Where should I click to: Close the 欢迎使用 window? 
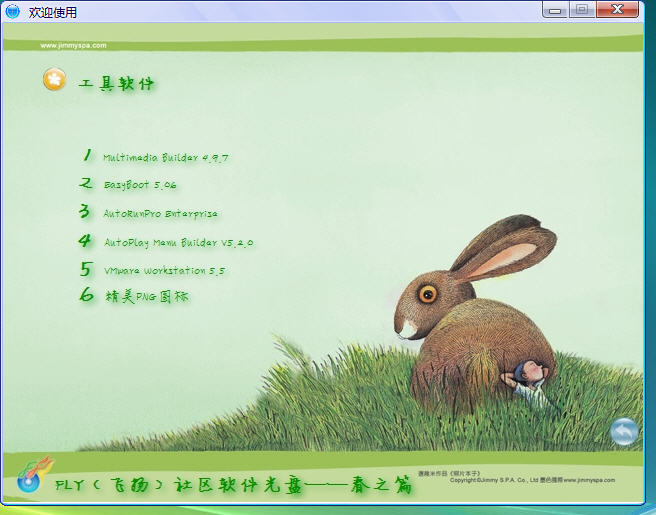(618, 10)
